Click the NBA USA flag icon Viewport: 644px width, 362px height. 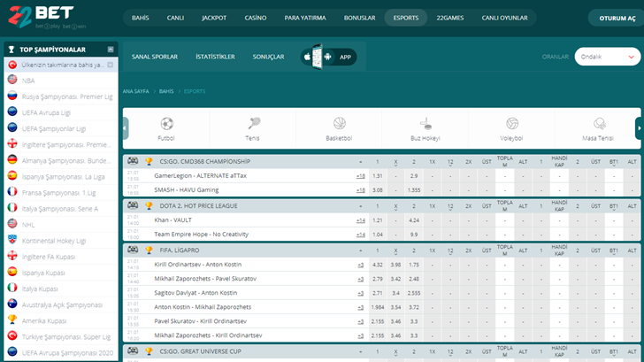coord(12,80)
